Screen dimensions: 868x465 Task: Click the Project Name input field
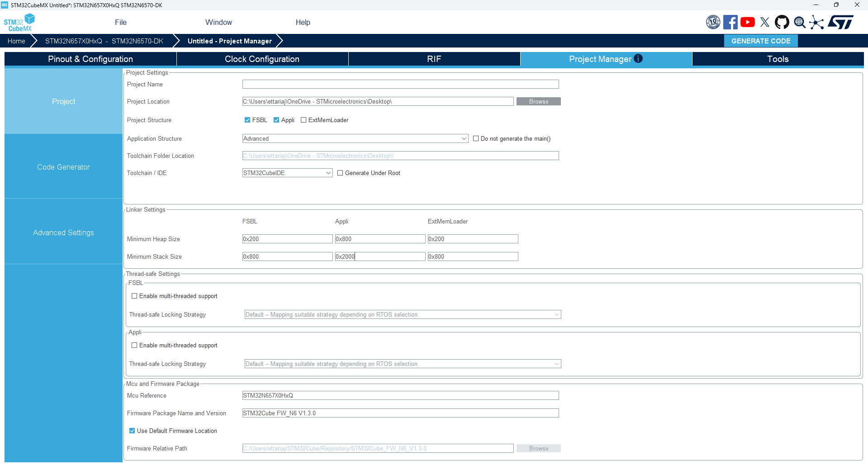click(x=400, y=84)
